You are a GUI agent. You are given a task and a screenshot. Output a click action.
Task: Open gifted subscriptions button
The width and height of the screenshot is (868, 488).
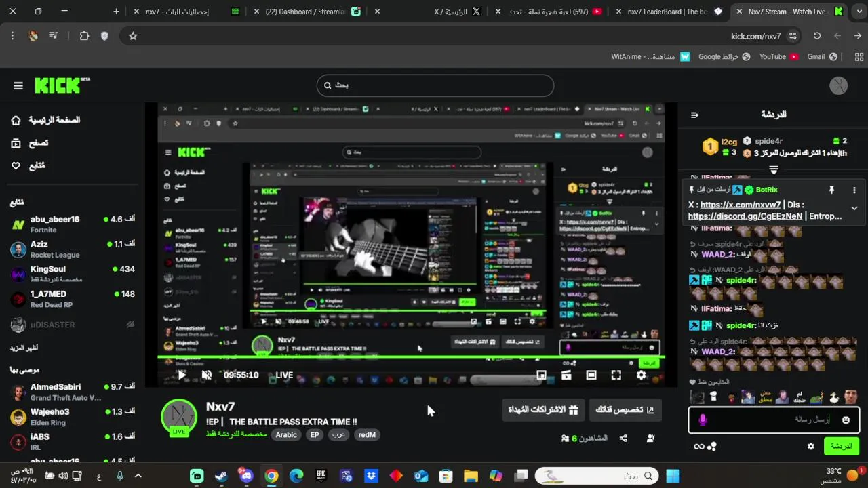(543, 409)
